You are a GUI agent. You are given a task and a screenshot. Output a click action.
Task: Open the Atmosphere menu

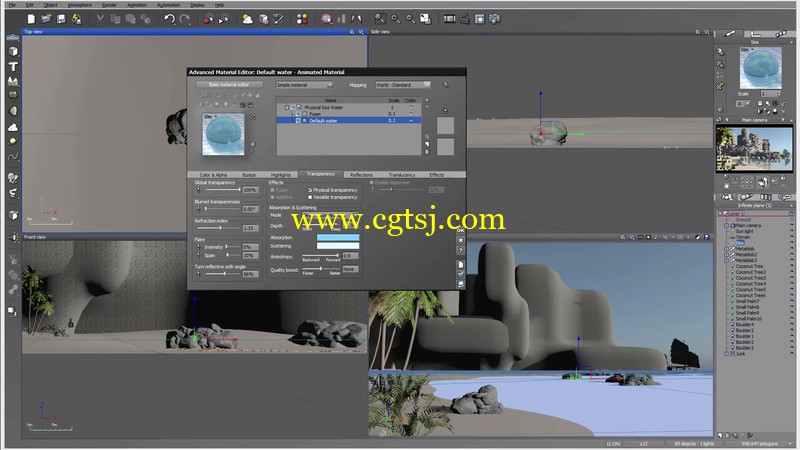[80, 5]
